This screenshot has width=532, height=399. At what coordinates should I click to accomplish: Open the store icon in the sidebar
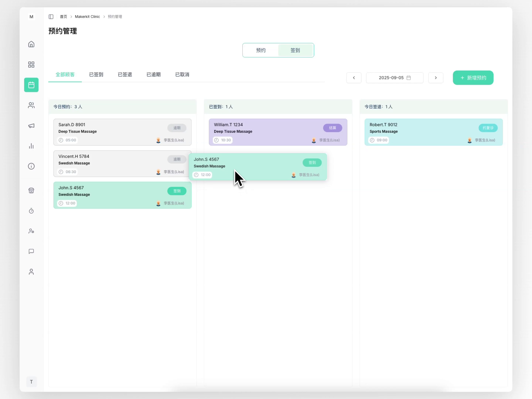[x=31, y=190]
